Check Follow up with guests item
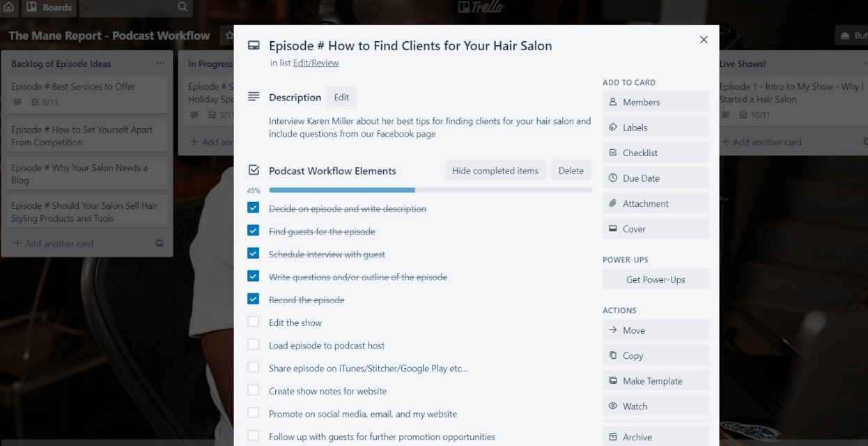Screen dimensions: 868x446 [254, 436]
